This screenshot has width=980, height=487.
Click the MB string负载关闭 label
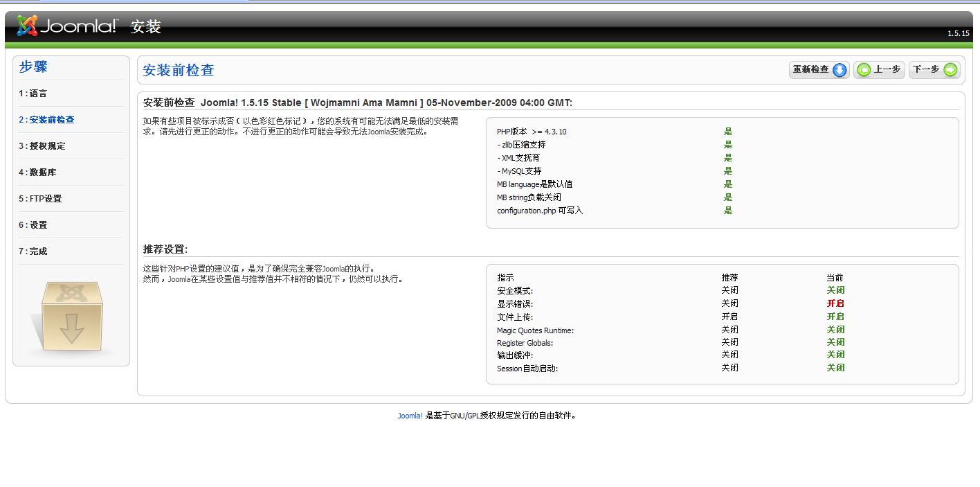pyautogui.click(x=529, y=197)
